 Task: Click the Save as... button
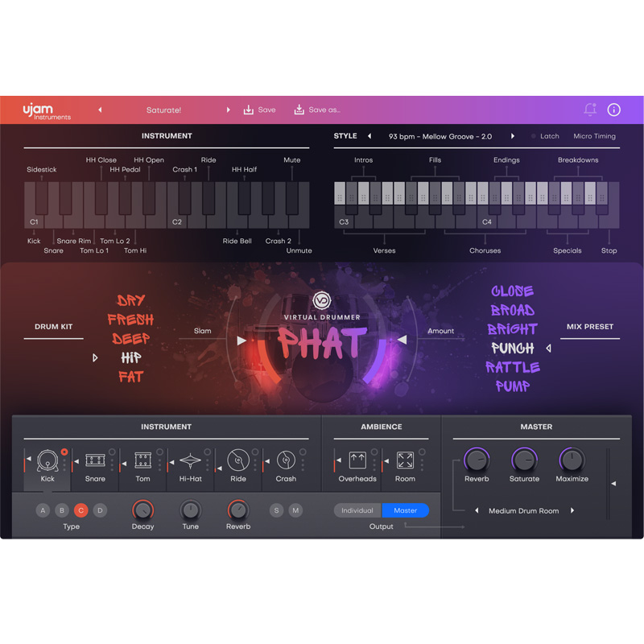[x=324, y=109]
